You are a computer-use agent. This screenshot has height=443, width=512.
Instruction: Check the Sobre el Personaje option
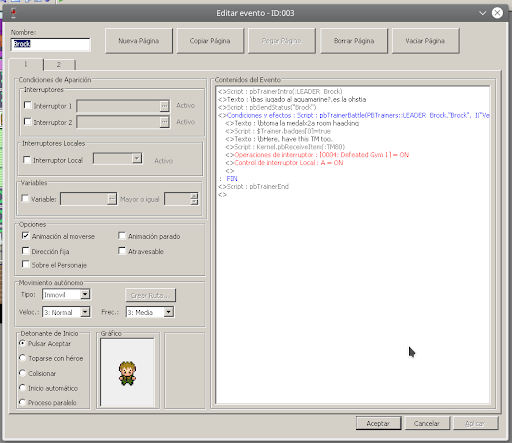coord(26,264)
